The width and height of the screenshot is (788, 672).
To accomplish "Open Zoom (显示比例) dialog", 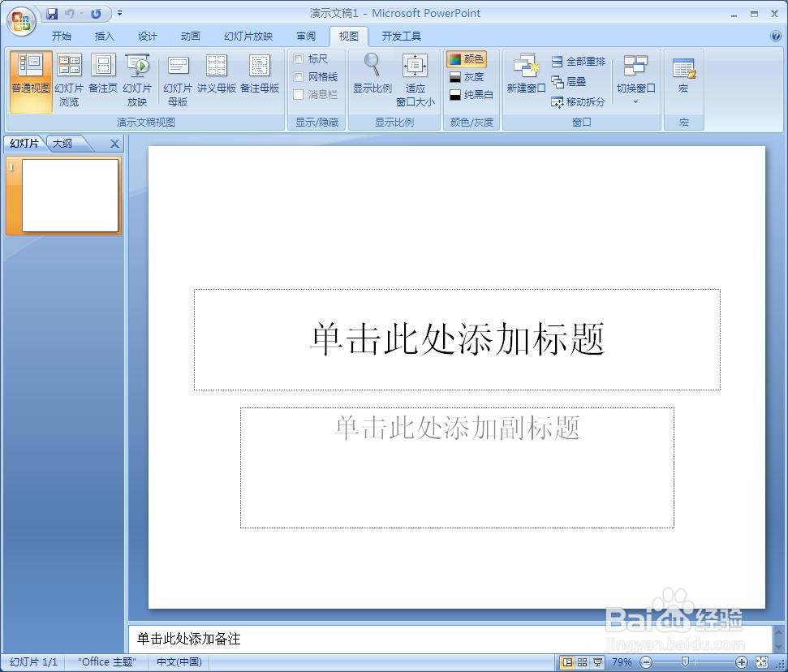I will click(x=372, y=75).
